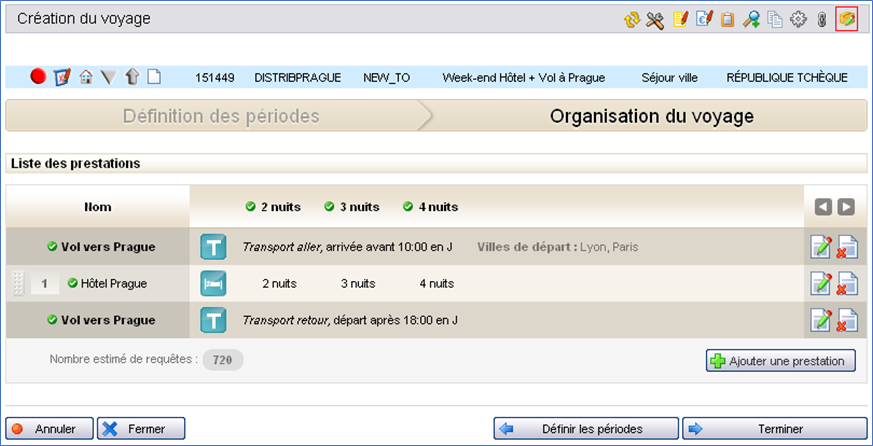Click the order number field for Hôtel Prague

[44, 284]
